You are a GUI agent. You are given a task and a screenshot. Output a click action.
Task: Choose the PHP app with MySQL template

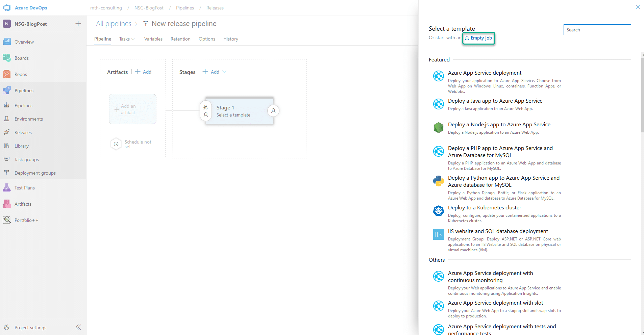pos(497,158)
